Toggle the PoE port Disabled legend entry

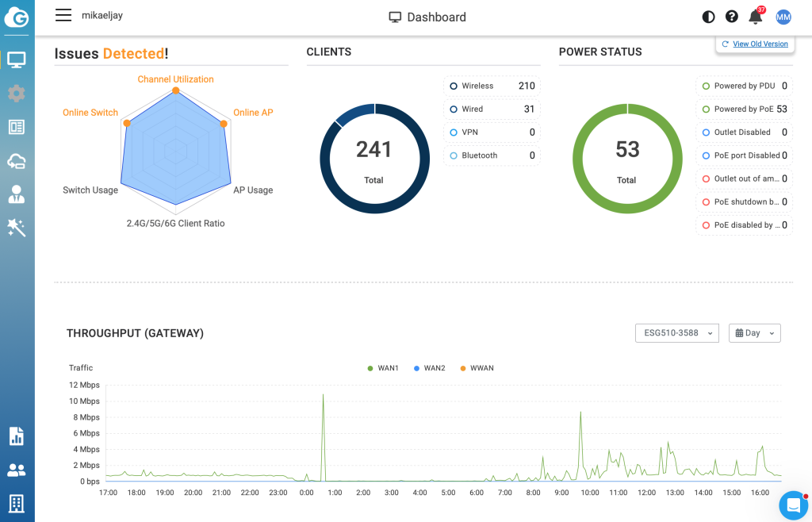pyautogui.click(x=744, y=155)
